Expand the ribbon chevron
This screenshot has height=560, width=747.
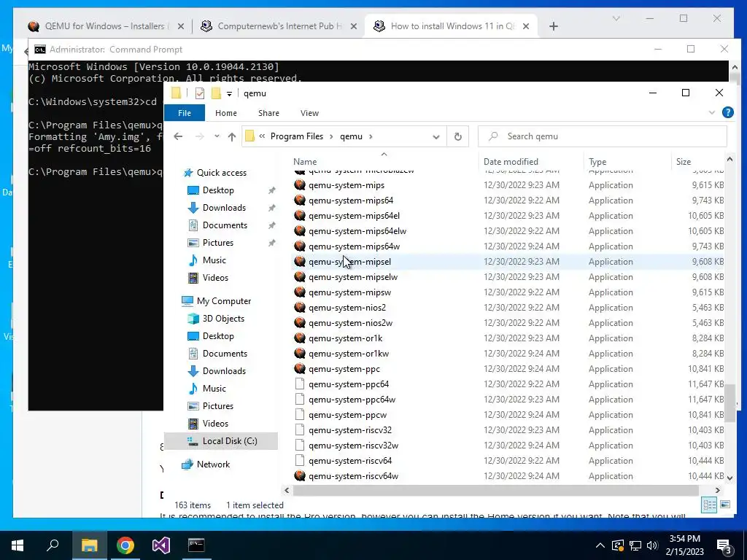[x=712, y=113]
